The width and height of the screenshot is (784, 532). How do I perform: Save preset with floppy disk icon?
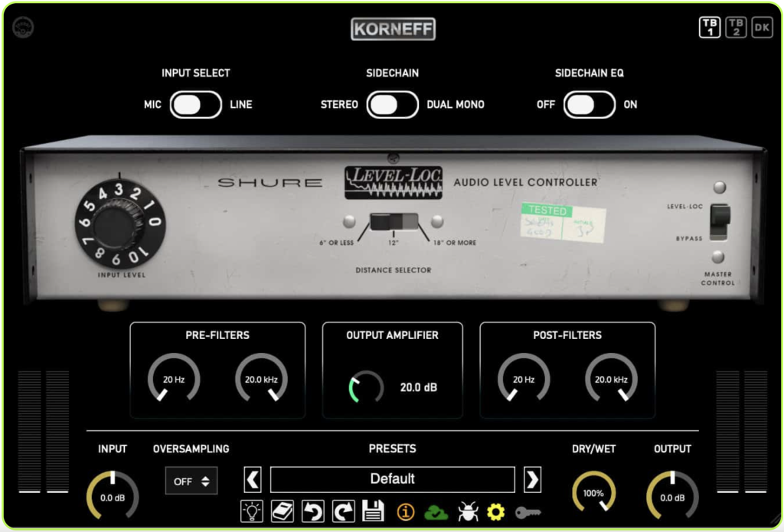(373, 511)
